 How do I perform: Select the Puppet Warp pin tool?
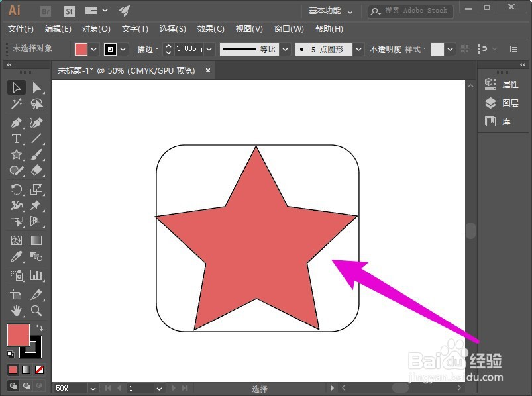click(x=36, y=205)
